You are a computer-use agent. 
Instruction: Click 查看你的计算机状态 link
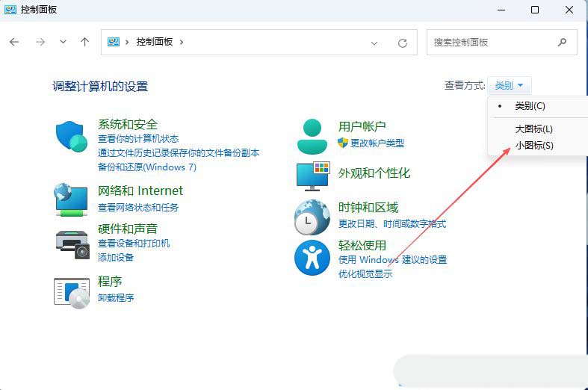138,139
